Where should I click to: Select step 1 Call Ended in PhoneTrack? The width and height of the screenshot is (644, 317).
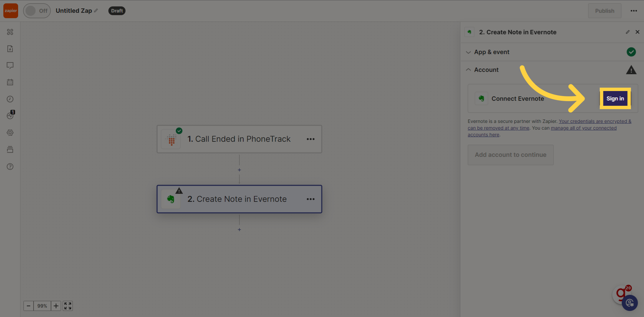pos(239,139)
